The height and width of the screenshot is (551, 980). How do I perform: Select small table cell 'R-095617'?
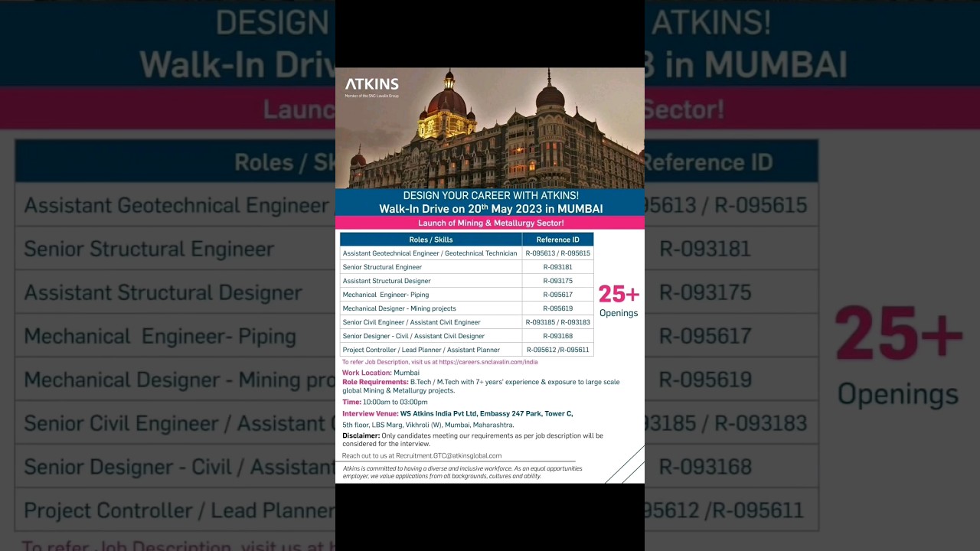pyautogui.click(x=557, y=295)
